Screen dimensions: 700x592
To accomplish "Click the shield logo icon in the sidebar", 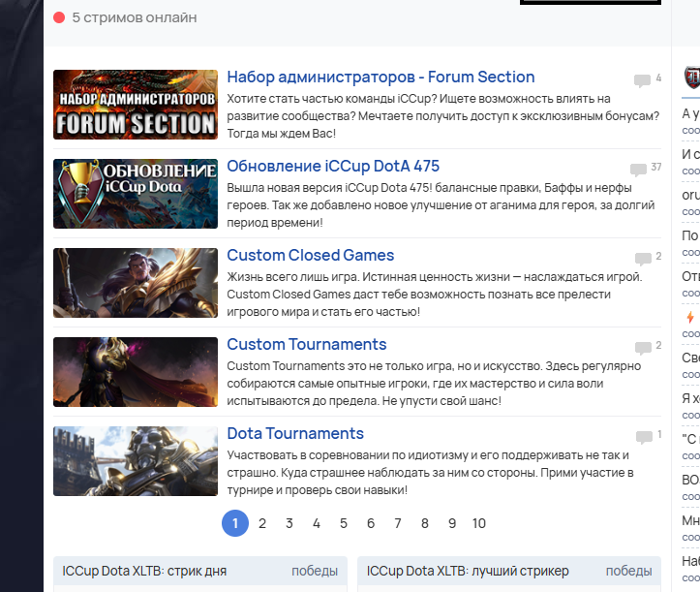I will [x=692, y=77].
